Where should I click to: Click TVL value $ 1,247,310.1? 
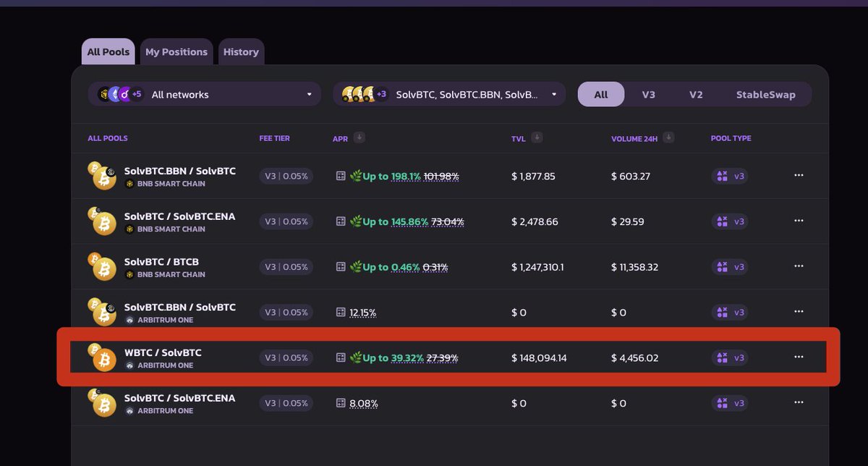point(537,267)
